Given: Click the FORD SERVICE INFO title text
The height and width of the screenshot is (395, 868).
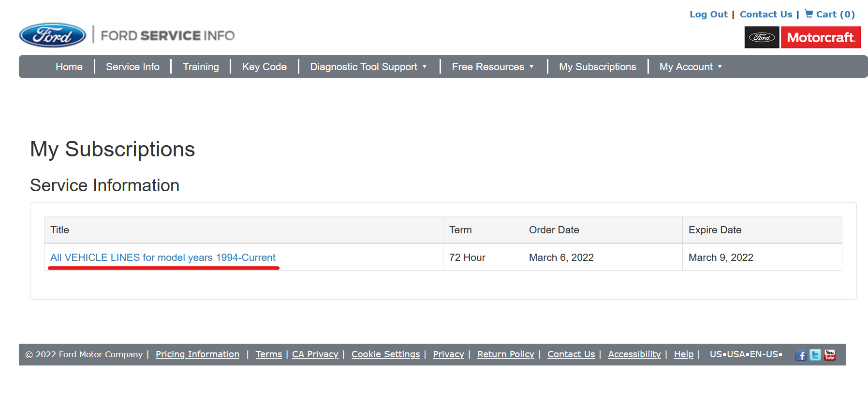Looking at the screenshot, I should pos(167,35).
